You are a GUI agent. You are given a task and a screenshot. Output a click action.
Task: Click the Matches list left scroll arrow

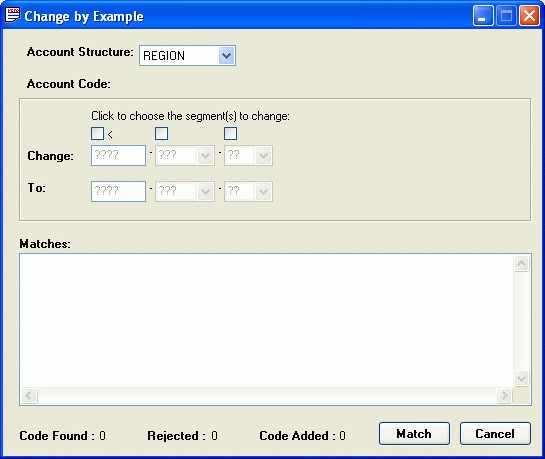click(x=29, y=395)
